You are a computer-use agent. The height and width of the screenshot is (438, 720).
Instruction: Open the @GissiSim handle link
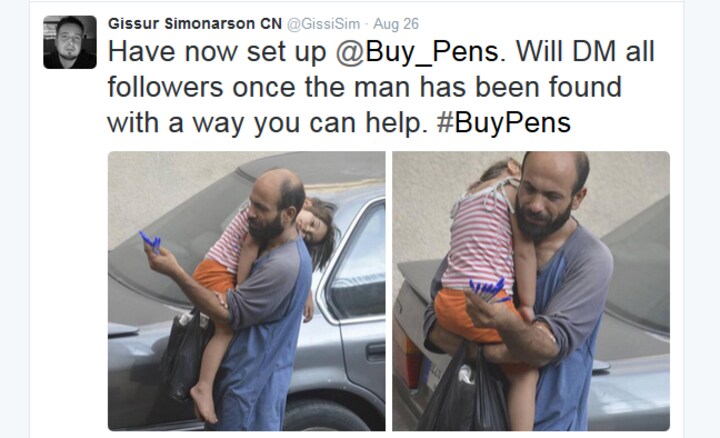point(323,24)
